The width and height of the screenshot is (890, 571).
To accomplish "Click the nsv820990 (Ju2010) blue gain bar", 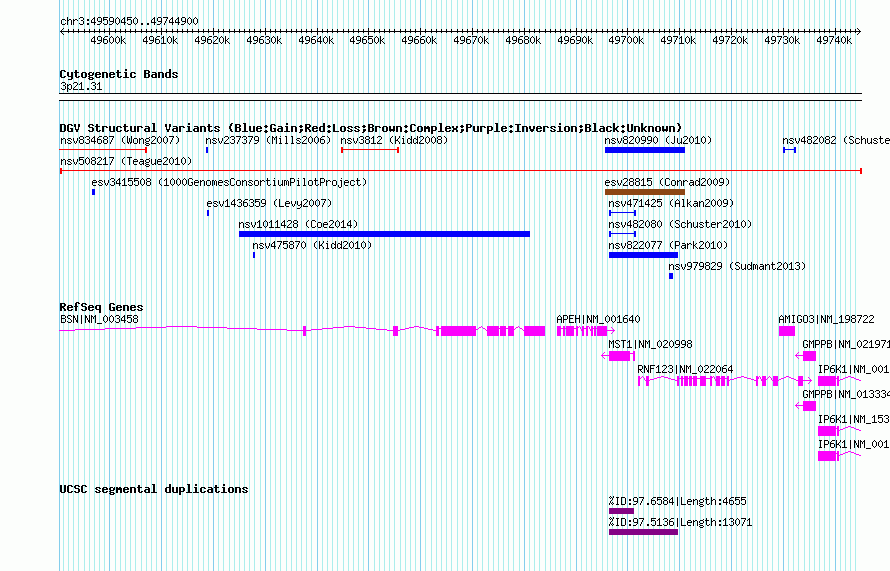I will (x=645, y=150).
